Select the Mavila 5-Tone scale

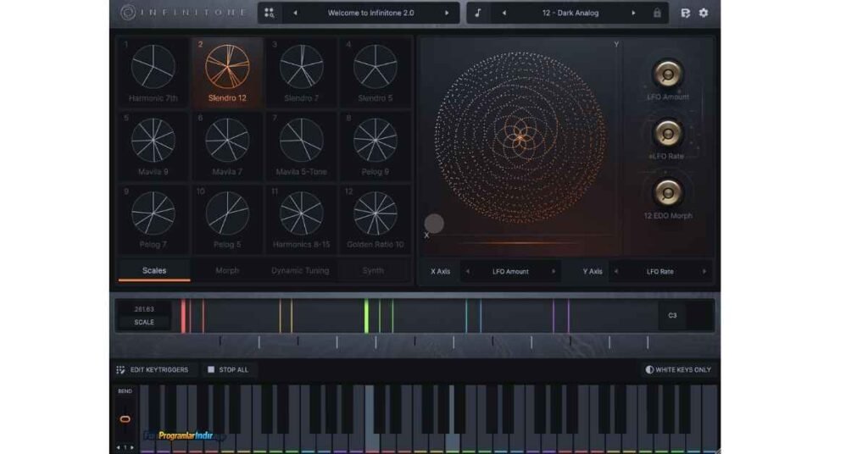coord(301,146)
